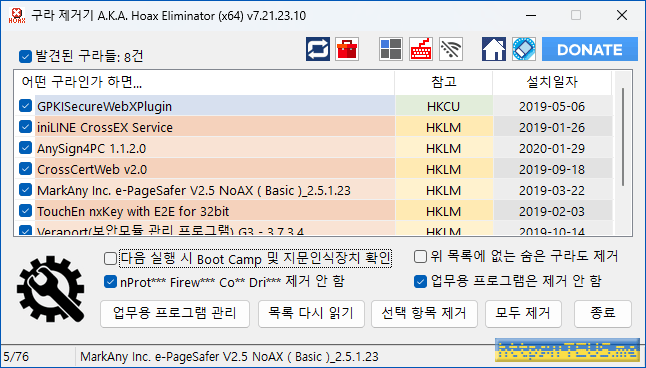Uncheck the CrossCertWeb v2.0 checkbox
The height and width of the screenshot is (368, 646).
pos(25,169)
